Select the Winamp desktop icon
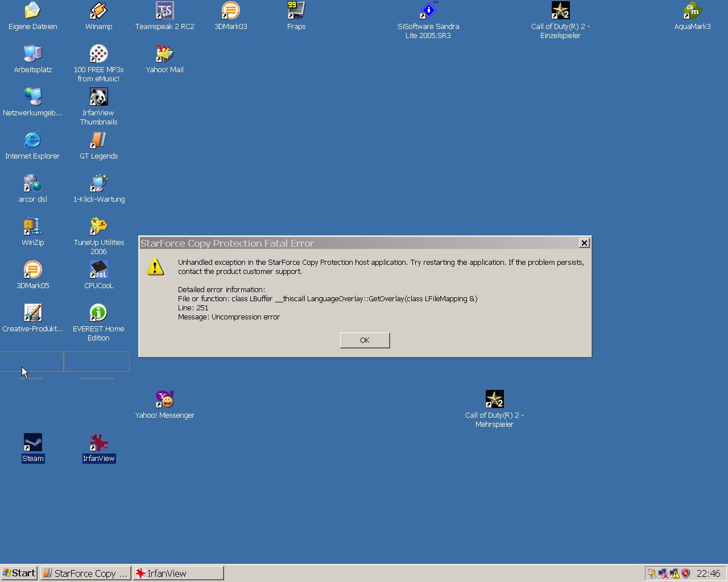Image resolution: width=728 pixels, height=582 pixels. (98, 16)
